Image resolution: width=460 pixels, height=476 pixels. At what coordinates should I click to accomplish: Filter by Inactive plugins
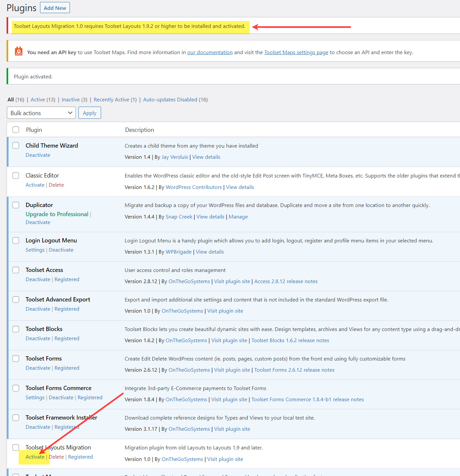(71, 100)
